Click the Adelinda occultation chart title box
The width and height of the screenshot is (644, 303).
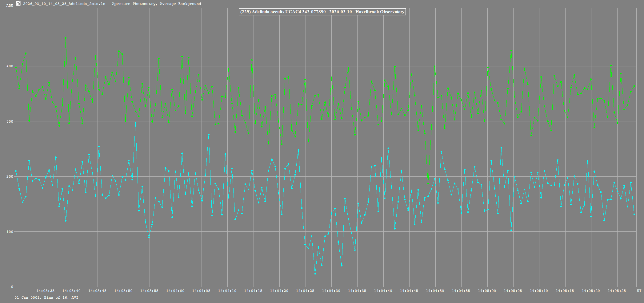[x=322, y=12]
